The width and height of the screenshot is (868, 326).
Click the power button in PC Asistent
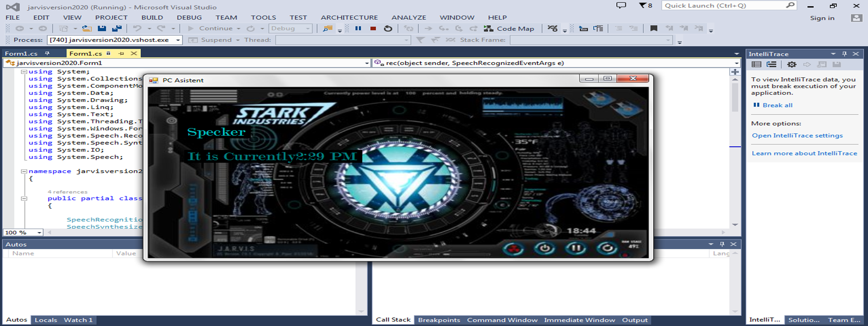544,248
